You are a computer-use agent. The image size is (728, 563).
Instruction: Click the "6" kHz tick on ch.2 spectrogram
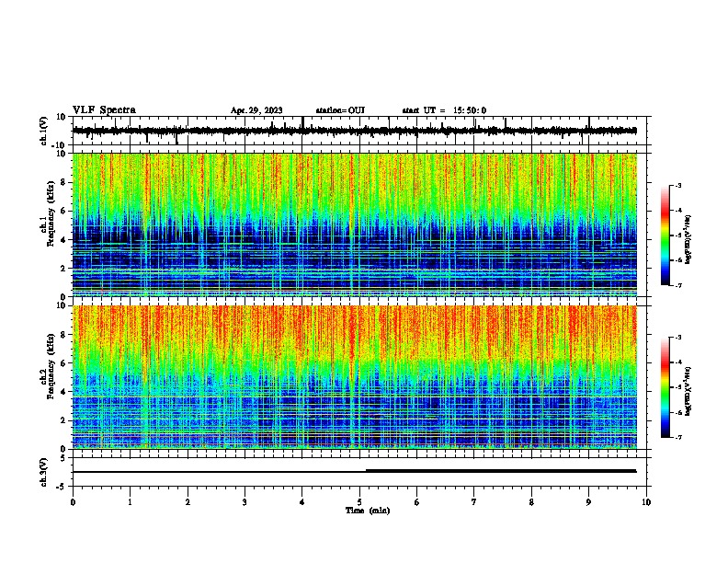point(64,362)
